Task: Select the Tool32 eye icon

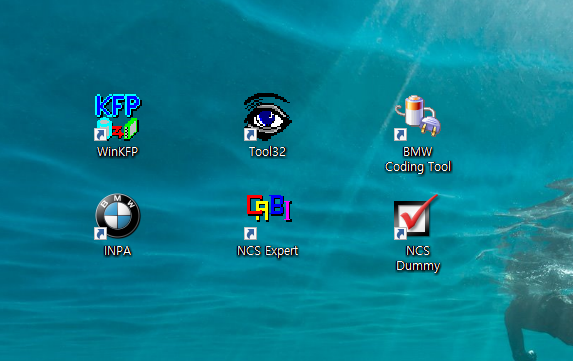Action: (267, 117)
